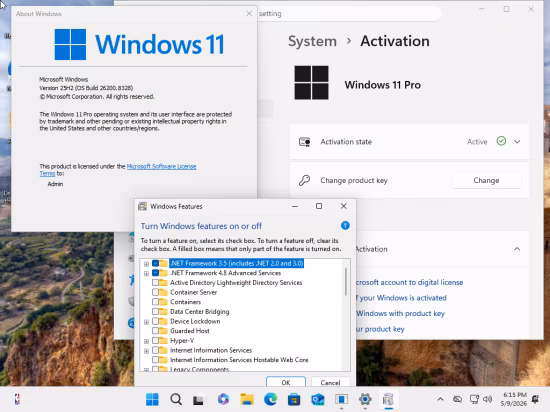Minimize the Windows Features dialog

(295, 206)
